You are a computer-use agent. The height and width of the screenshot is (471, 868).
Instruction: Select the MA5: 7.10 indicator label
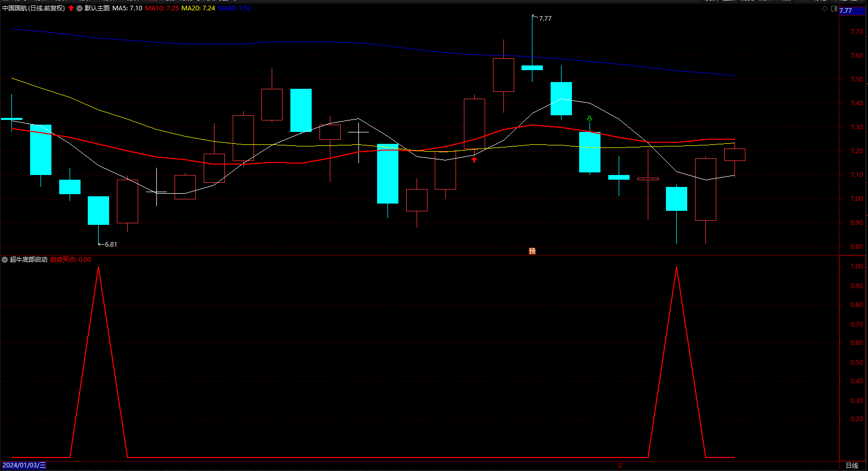coord(127,8)
